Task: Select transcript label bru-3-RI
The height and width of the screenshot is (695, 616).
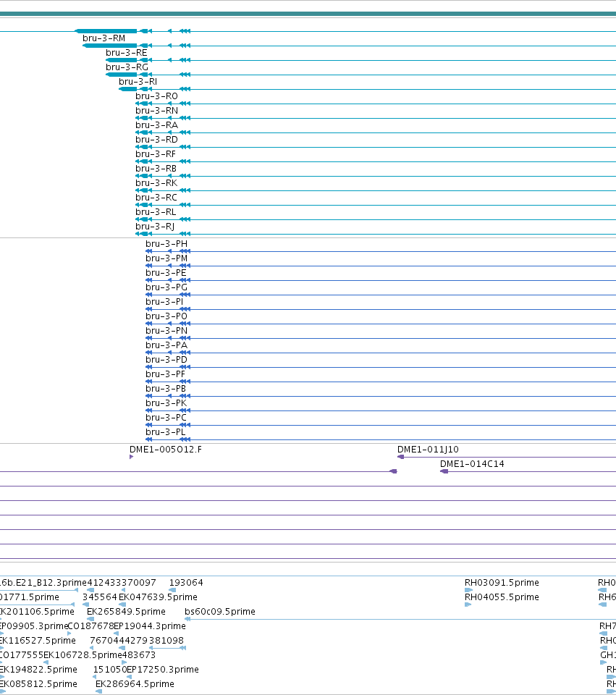Action: click(x=138, y=82)
